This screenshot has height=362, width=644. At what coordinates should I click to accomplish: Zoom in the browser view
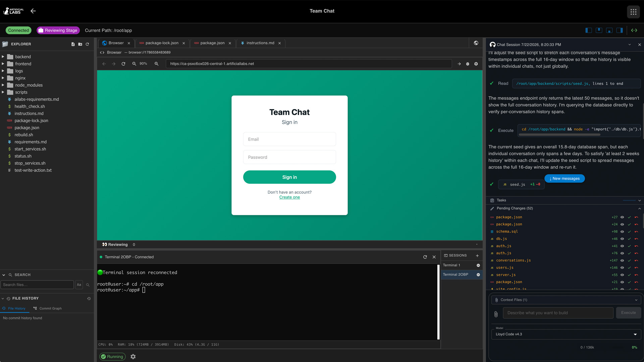click(x=156, y=64)
